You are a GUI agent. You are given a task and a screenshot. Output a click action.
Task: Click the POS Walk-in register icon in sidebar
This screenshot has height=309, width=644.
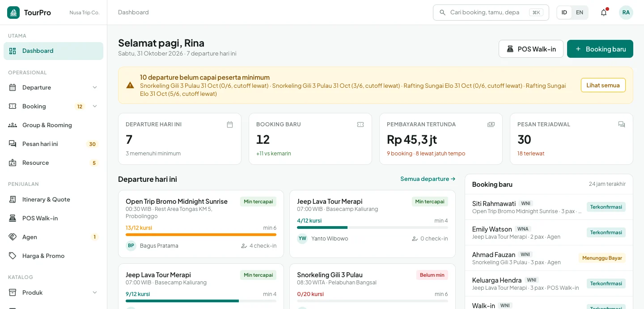tap(13, 218)
